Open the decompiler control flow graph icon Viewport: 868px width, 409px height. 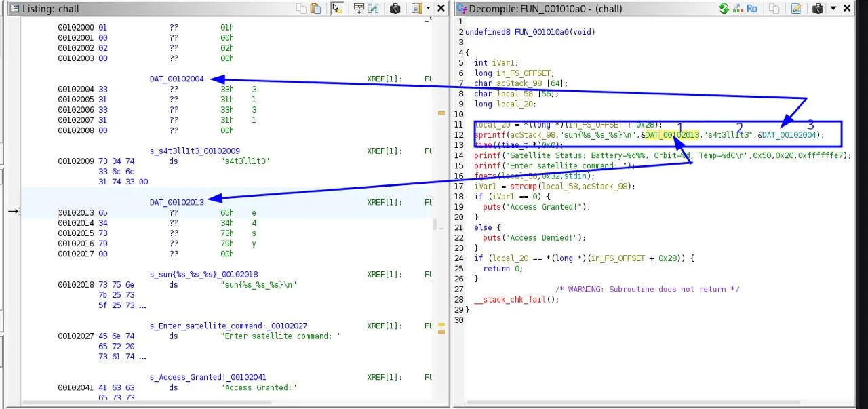click(x=737, y=9)
